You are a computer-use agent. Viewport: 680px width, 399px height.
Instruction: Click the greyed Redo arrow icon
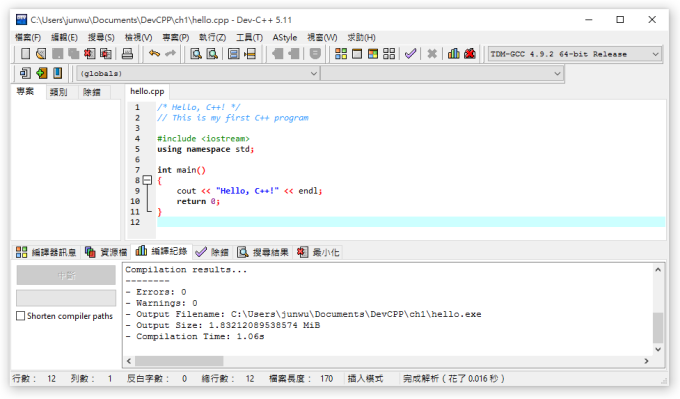click(170, 54)
